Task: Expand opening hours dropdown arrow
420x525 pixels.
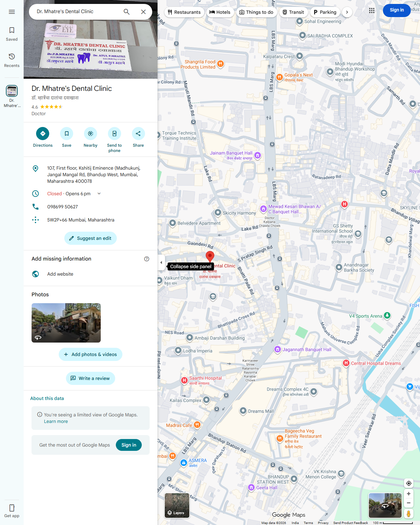Action: pos(99,194)
